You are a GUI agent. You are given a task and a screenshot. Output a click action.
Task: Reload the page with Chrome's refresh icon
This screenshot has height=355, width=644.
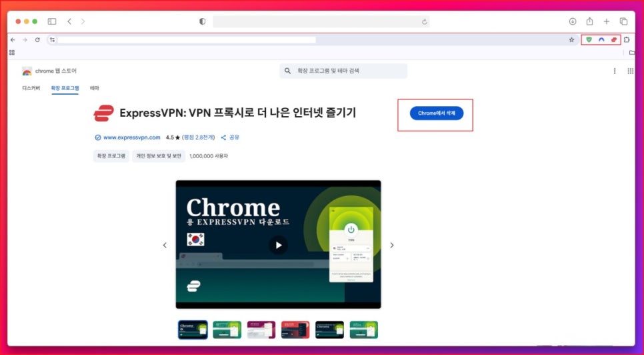[37, 40]
